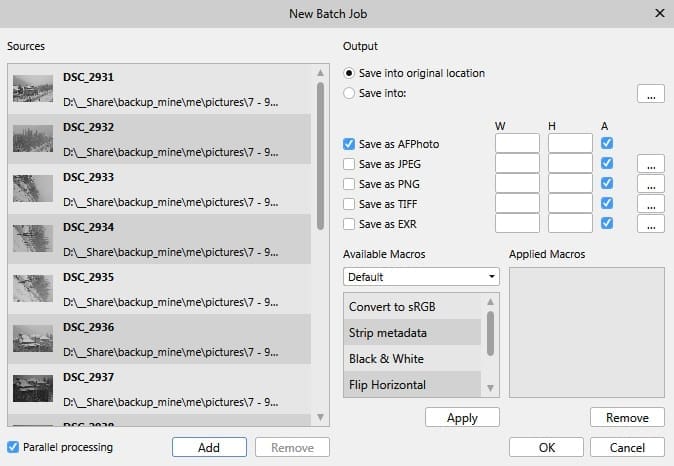The height and width of the screenshot is (466, 674).
Task: Close the New Batch Job window
Action: (x=659, y=13)
